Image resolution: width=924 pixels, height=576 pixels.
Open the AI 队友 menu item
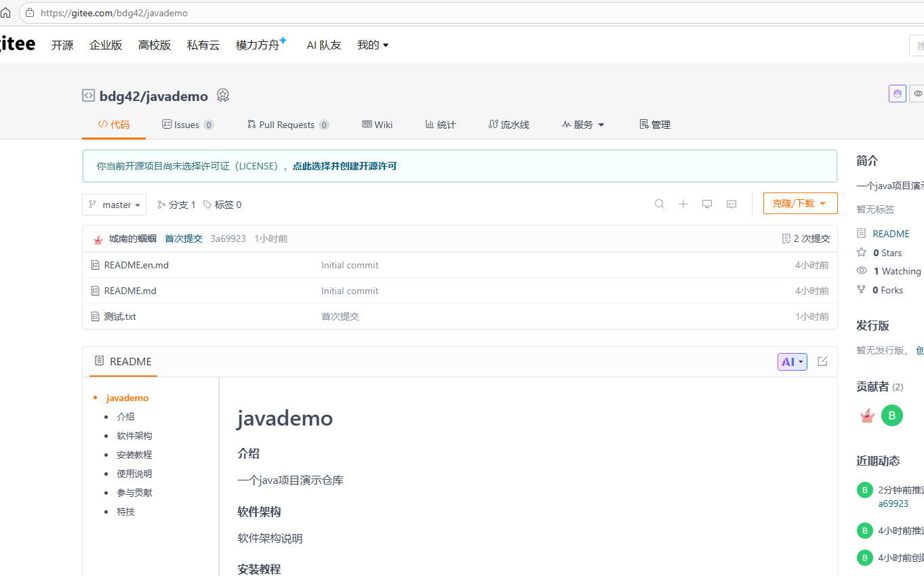click(x=324, y=45)
